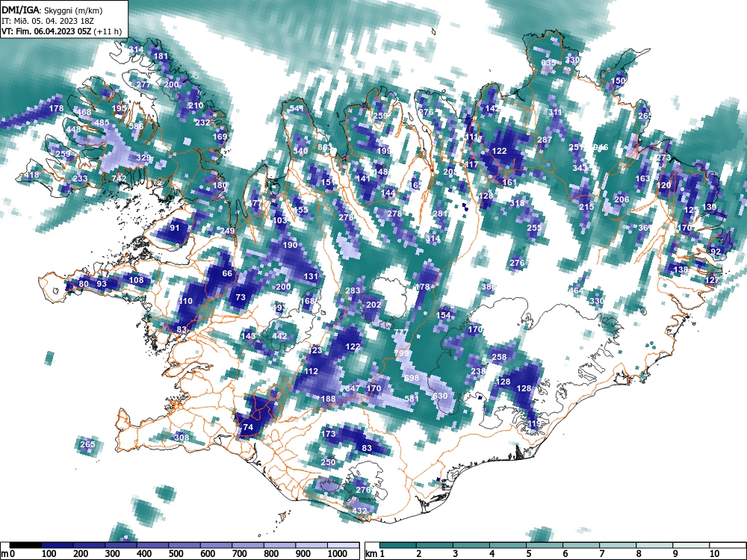Click the map value 541
The height and width of the screenshot is (560, 747).
click(x=297, y=108)
